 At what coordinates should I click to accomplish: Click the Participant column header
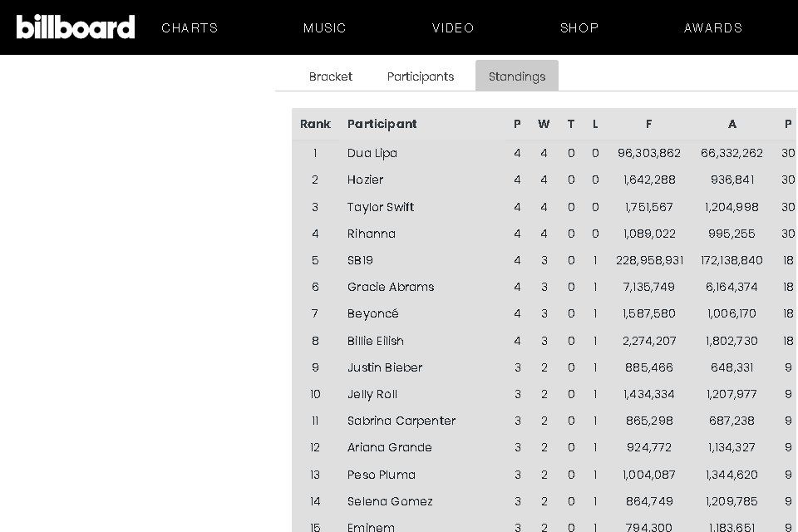382,124
